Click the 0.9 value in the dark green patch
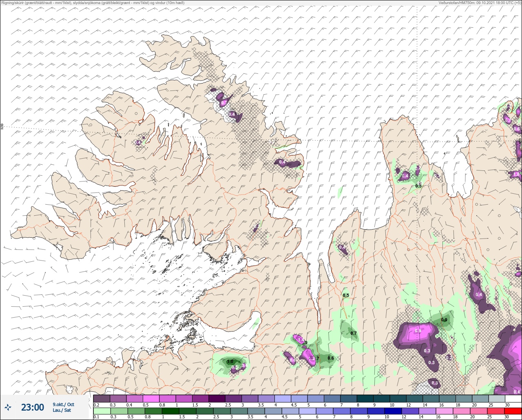522x420 pixels. 444,320
